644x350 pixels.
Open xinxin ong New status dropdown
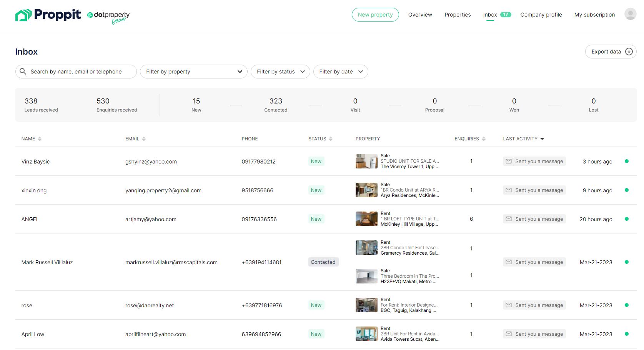tap(316, 190)
